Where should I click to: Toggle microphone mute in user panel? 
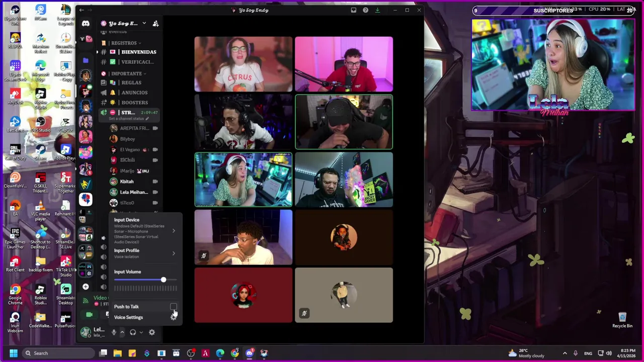click(114, 332)
